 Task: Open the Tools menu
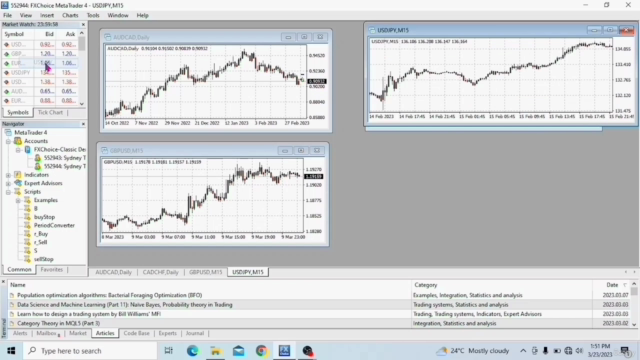click(93, 16)
